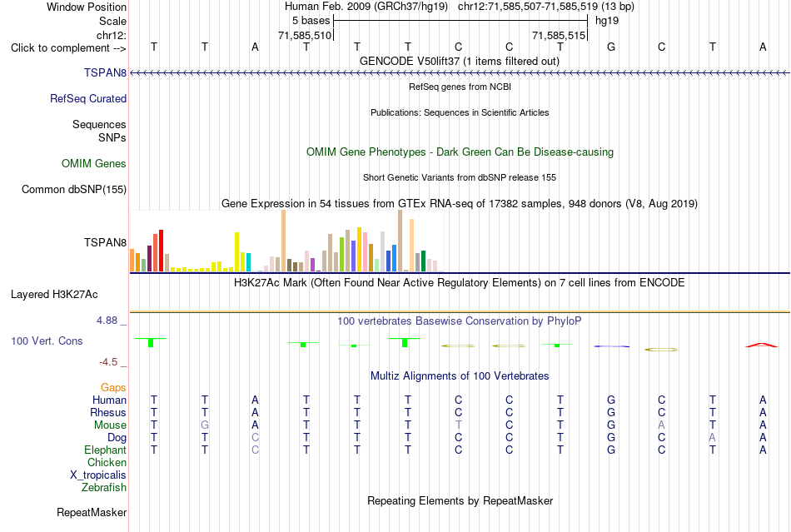Click the X_tropicalis species label
Screen dimensions: 791x532
coord(98,475)
